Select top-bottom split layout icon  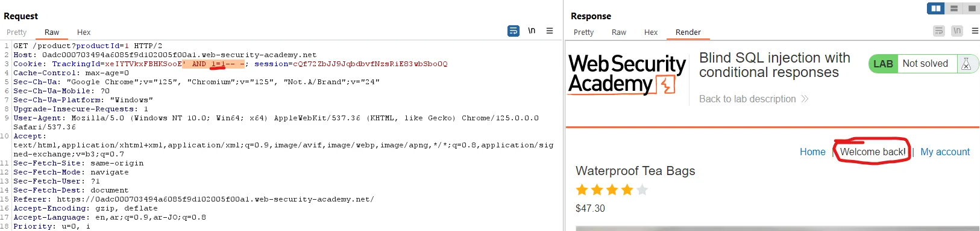(954, 8)
